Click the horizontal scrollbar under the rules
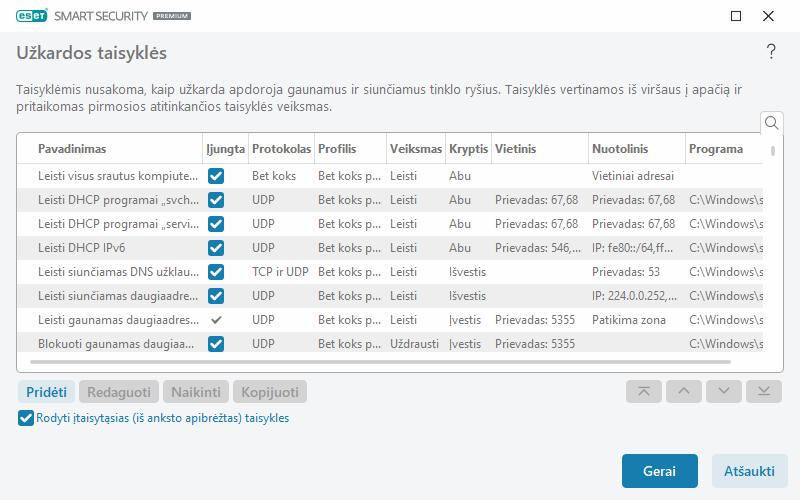 tap(380, 362)
